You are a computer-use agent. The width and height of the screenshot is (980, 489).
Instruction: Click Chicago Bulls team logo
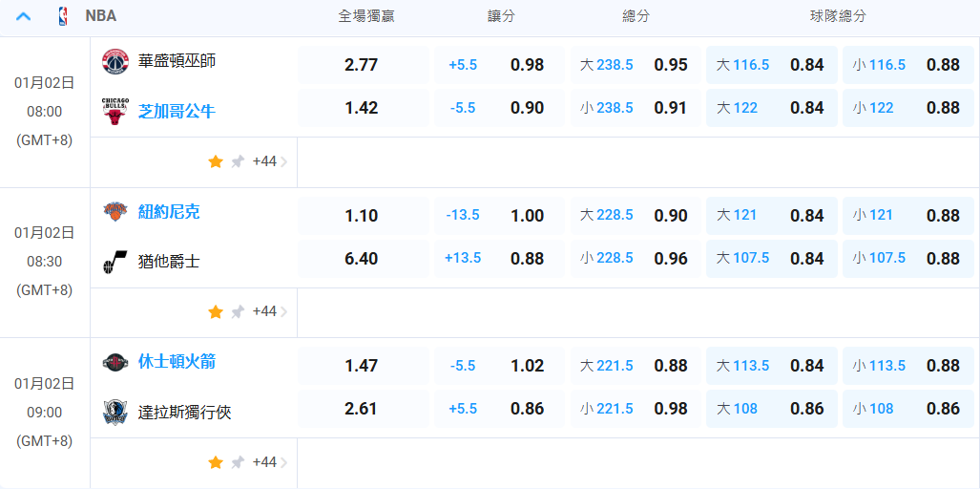[115, 112]
